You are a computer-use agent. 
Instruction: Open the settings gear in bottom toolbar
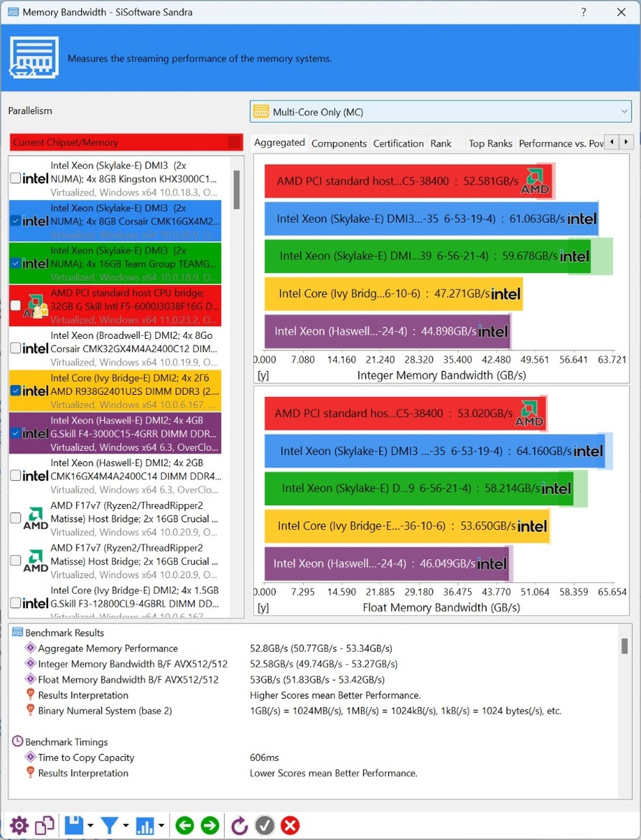(x=19, y=825)
